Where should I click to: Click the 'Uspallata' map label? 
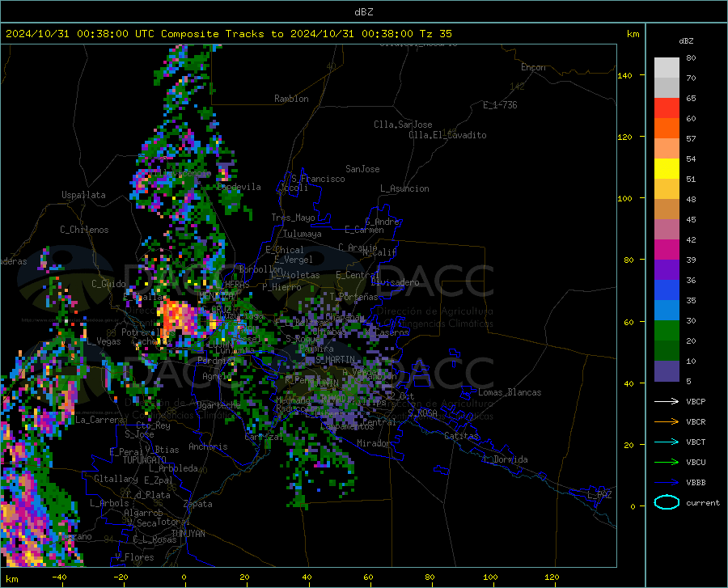83,195
